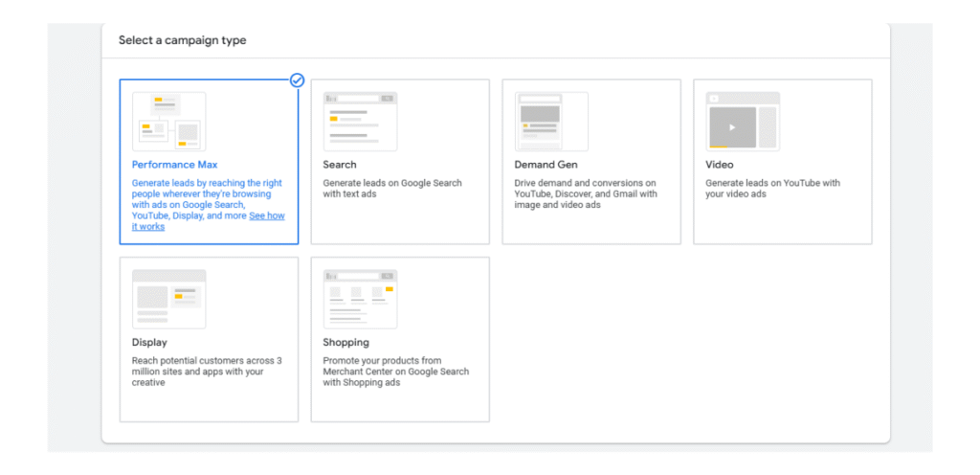Click the Shopping campaign title
The image size is (980, 475).
pyautogui.click(x=345, y=343)
